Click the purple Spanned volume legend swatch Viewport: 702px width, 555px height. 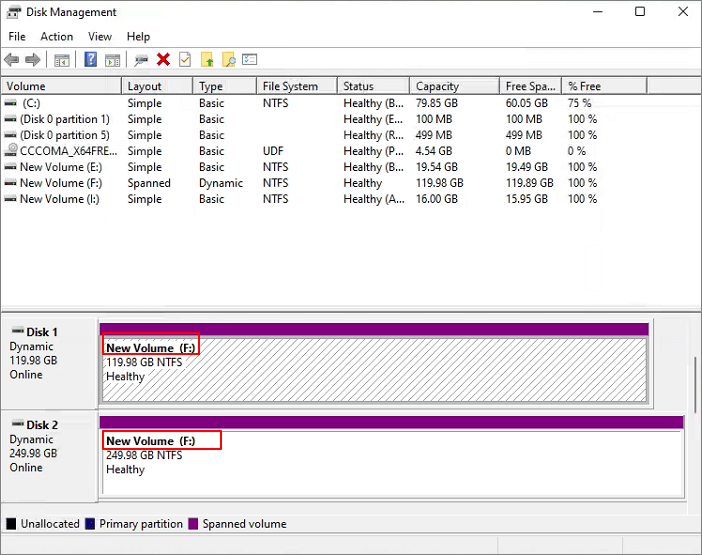coord(194,524)
